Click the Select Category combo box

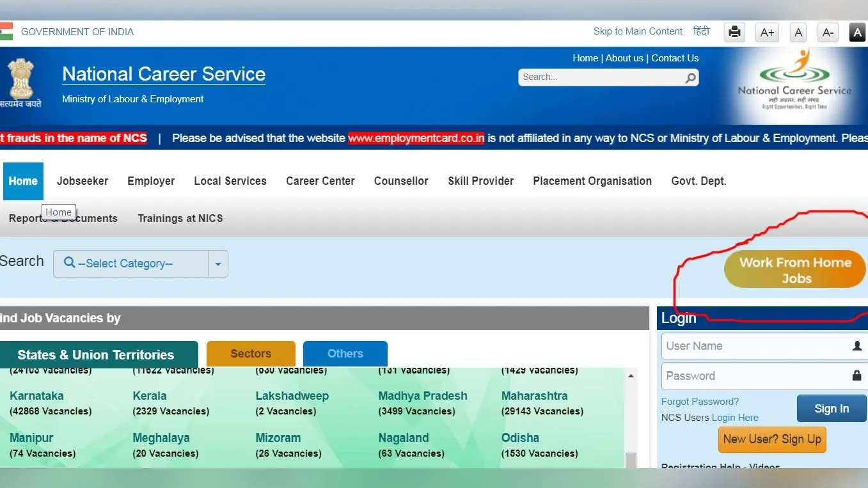point(141,264)
